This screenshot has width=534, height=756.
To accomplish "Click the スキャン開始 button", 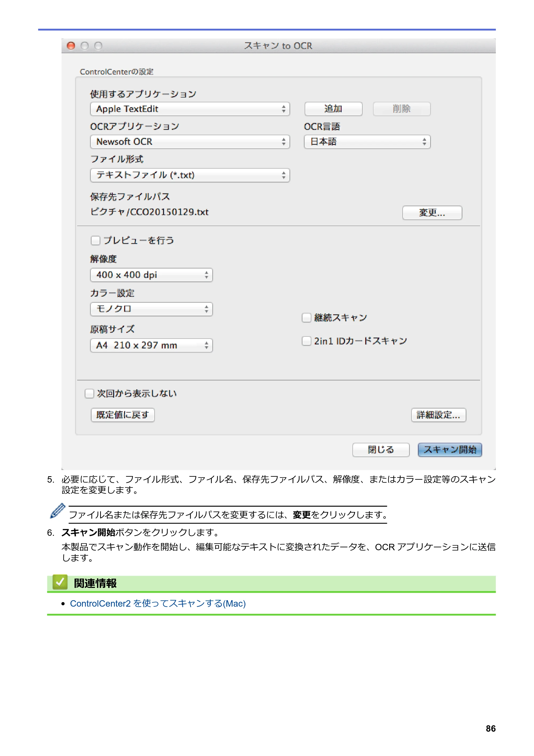I will (x=450, y=450).
